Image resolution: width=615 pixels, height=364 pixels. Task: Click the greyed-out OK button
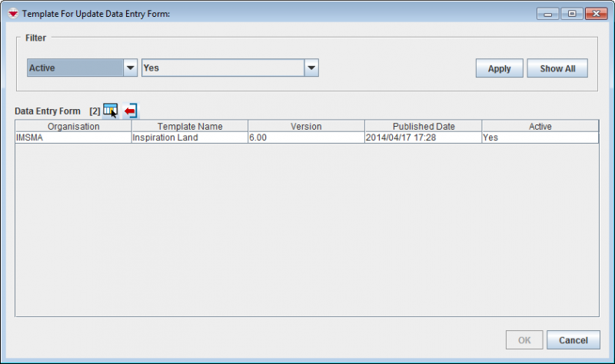click(523, 340)
